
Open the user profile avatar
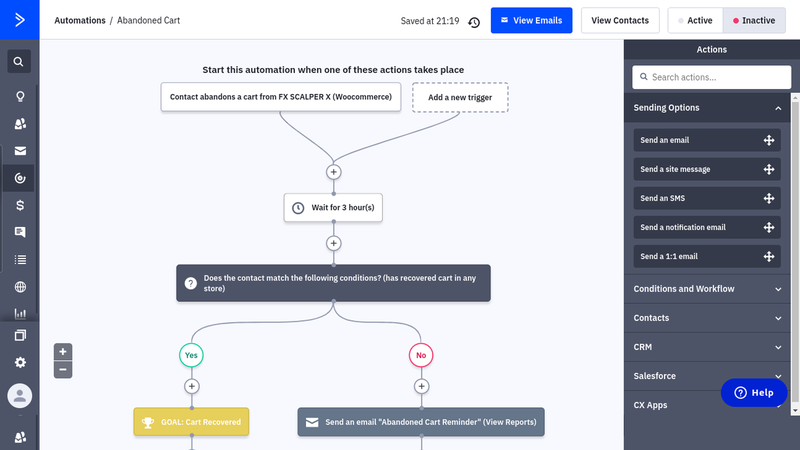tap(19, 395)
